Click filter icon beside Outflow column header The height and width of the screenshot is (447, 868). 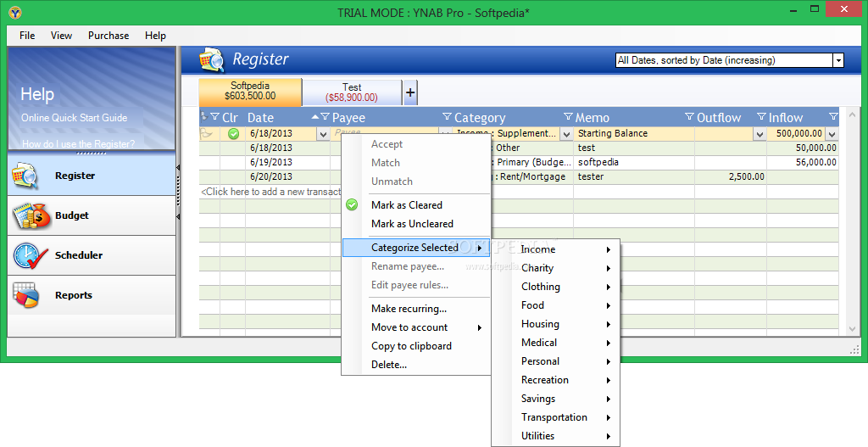tap(689, 117)
